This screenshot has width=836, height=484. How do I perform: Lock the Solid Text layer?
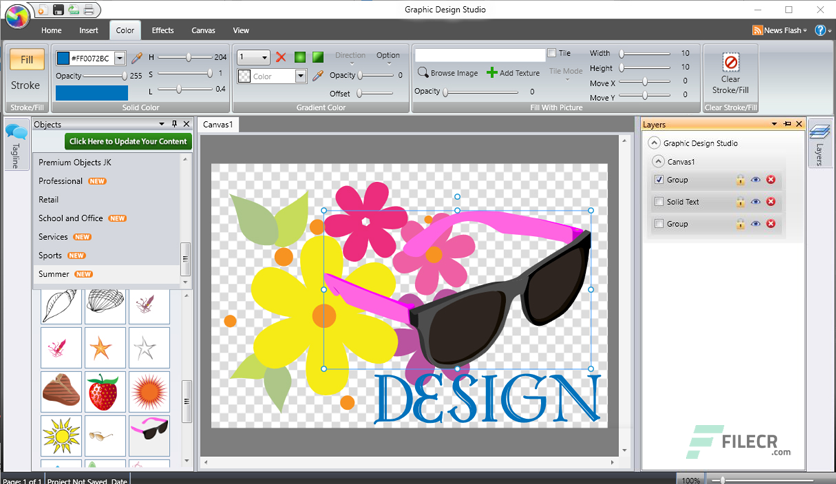(741, 201)
